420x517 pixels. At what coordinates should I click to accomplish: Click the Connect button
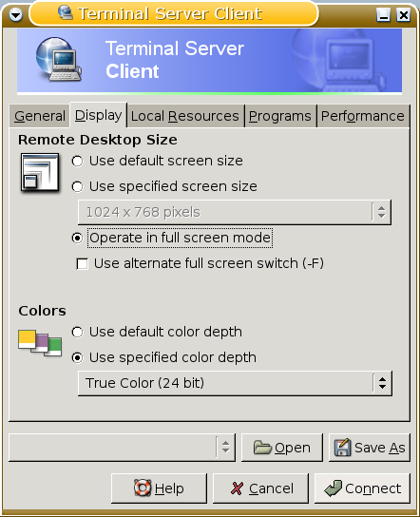click(362, 488)
